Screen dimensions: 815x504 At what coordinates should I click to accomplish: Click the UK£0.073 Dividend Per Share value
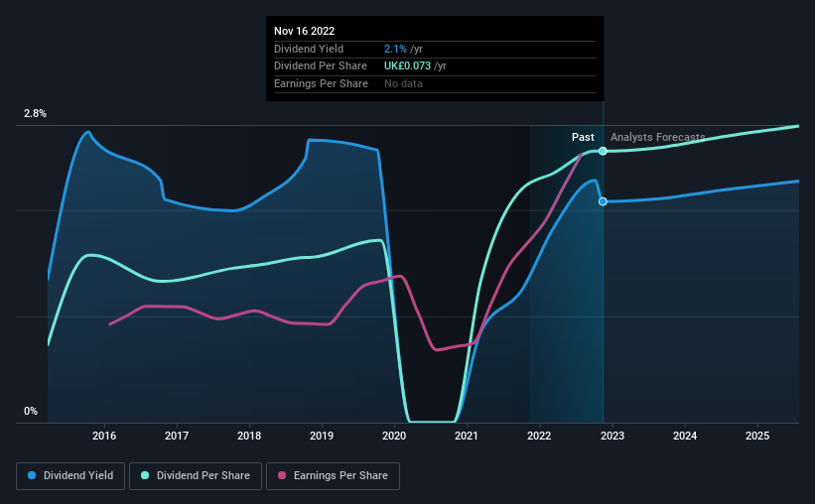[407, 66]
